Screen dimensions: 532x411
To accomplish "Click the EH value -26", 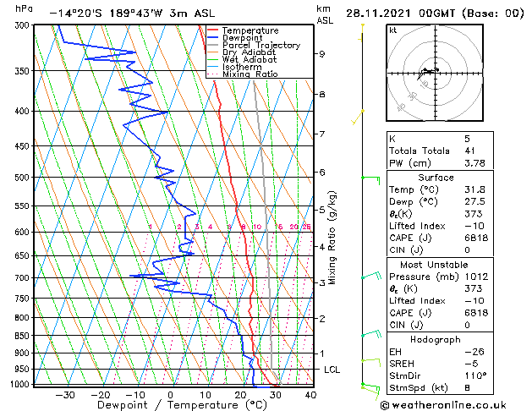I will point(474,352).
